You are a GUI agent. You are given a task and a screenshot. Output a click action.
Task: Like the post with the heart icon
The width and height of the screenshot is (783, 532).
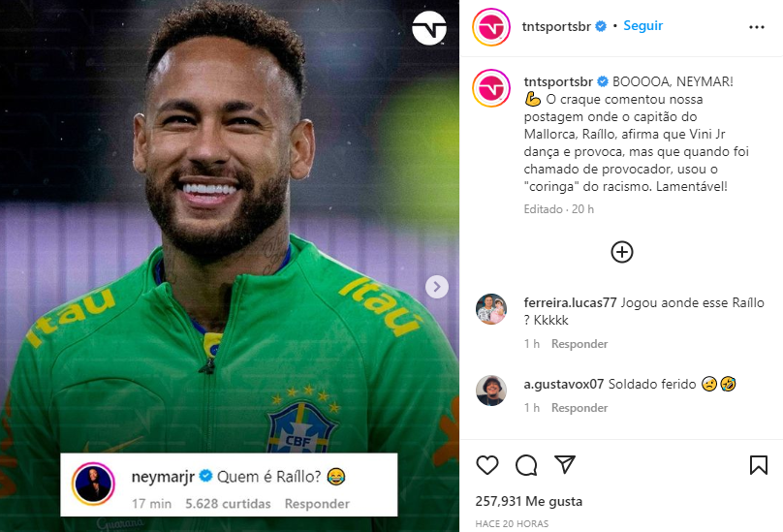[487, 465]
